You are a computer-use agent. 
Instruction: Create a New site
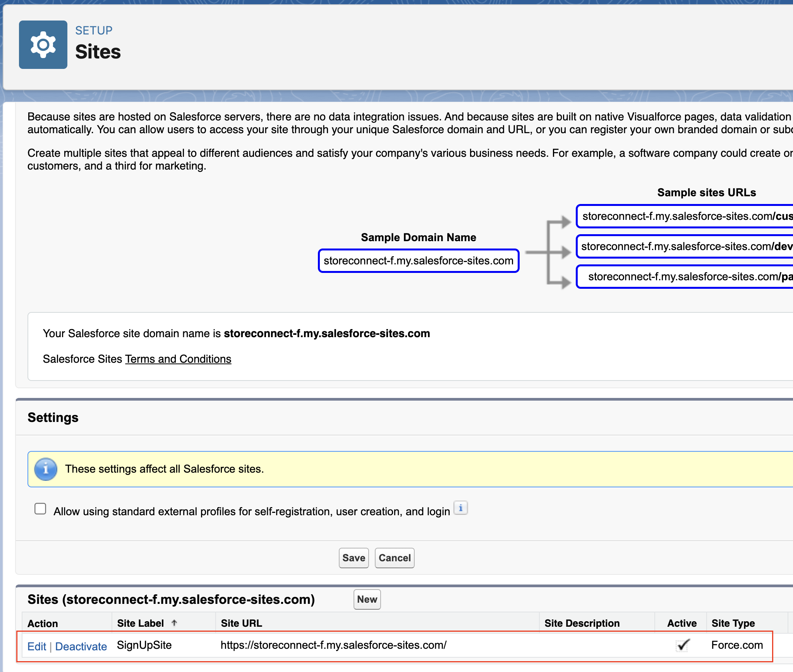pos(367,599)
